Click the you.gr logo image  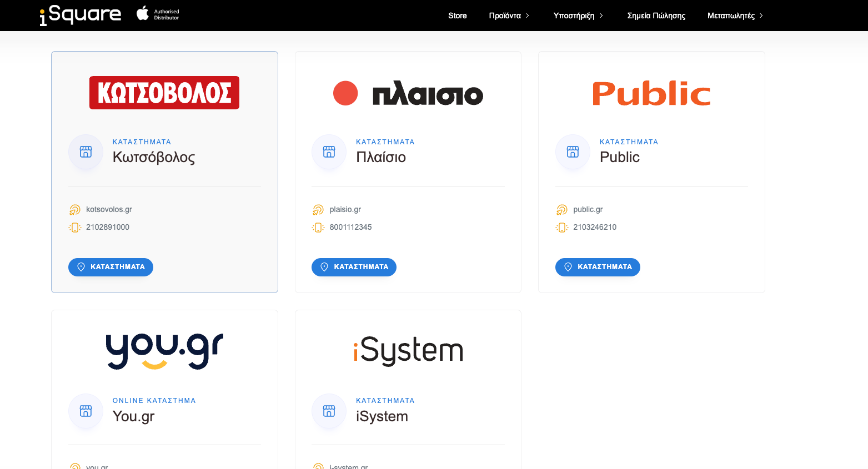click(164, 351)
